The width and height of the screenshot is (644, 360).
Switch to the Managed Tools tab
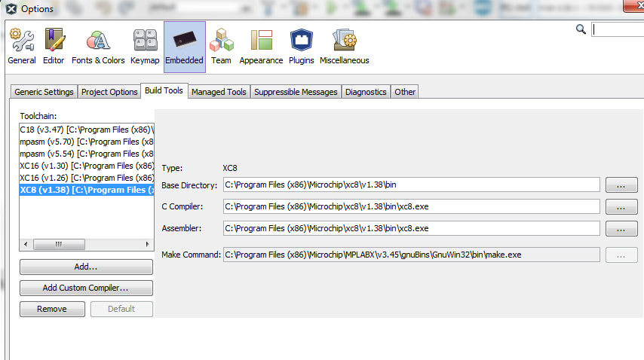point(219,92)
